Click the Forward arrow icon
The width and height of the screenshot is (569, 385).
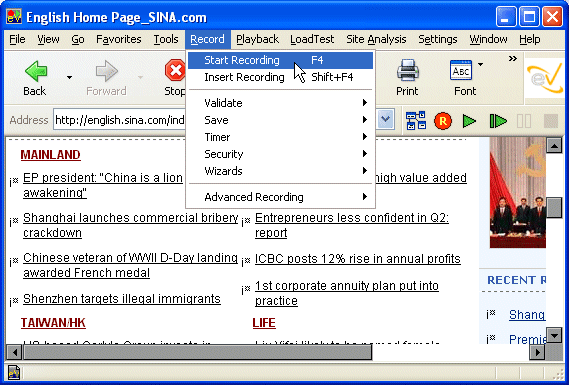tap(106, 71)
